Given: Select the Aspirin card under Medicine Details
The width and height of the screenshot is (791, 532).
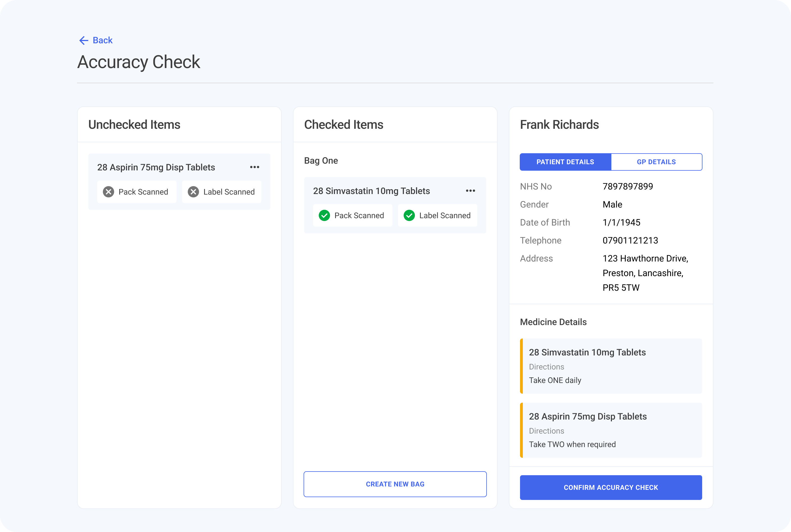Looking at the screenshot, I should click(611, 430).
